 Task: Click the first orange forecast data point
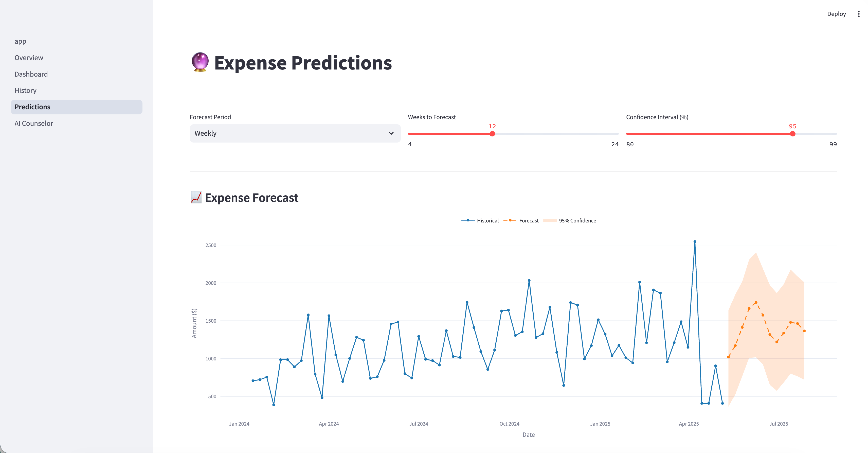[x=728, y=357]
